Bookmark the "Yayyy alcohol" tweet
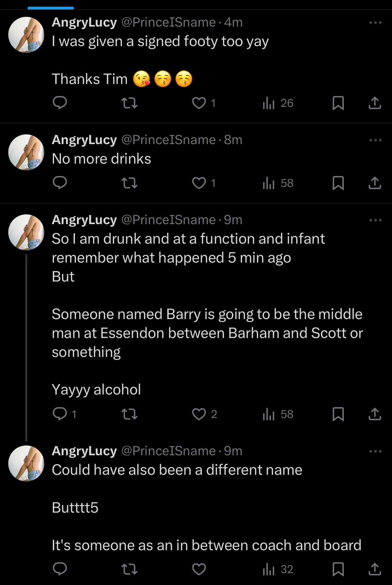 click(x=338, y=414)
